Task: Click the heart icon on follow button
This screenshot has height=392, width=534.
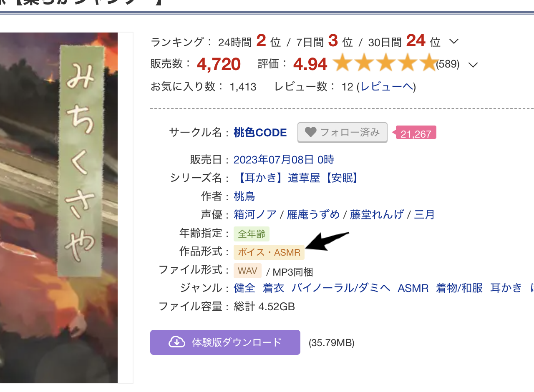Action: (x=311, y=132)
